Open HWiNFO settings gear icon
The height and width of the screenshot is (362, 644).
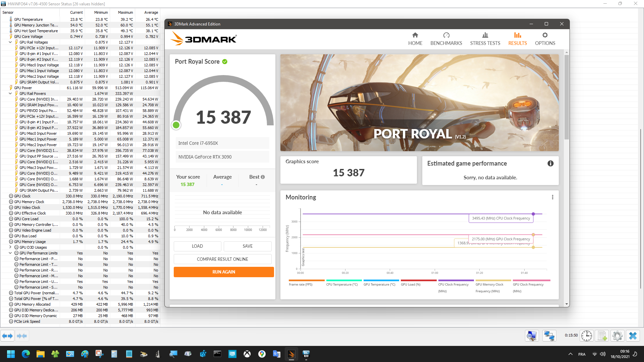pyautogui.click(x=617, y=336)
